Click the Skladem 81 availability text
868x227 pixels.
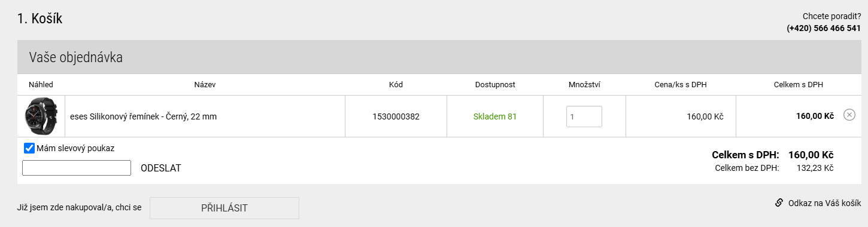pos(495,116)
